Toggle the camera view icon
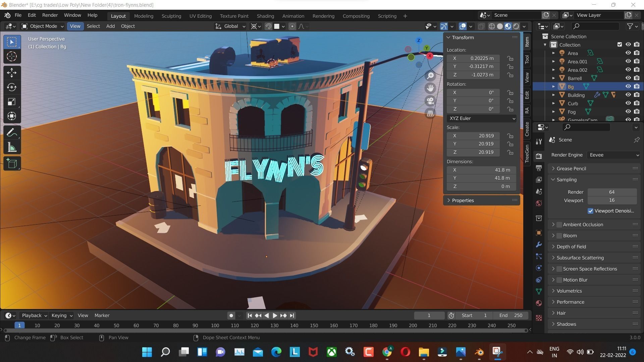This screenshot has height=362, width=644. tap(430, 101)
